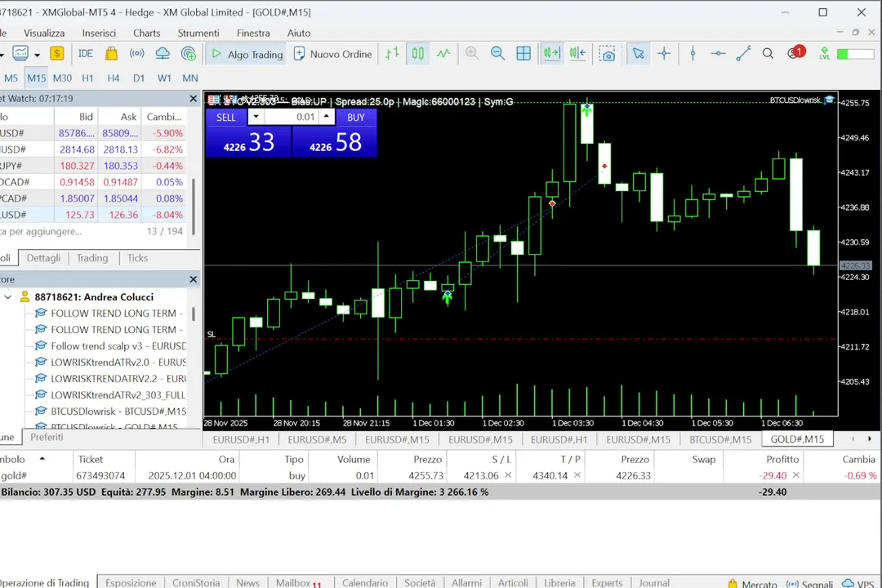Select D1 timeframe

click(x=138, y=78)
